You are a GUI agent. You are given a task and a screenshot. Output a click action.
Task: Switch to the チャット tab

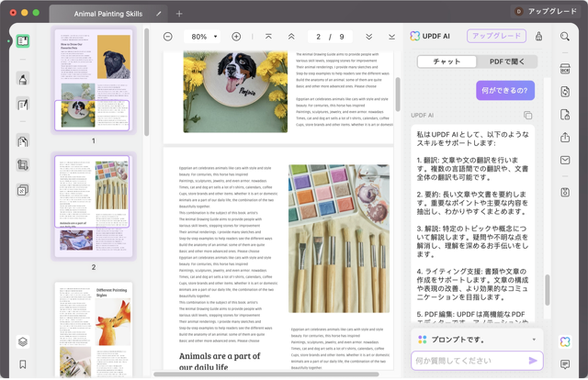click(447, 61)
